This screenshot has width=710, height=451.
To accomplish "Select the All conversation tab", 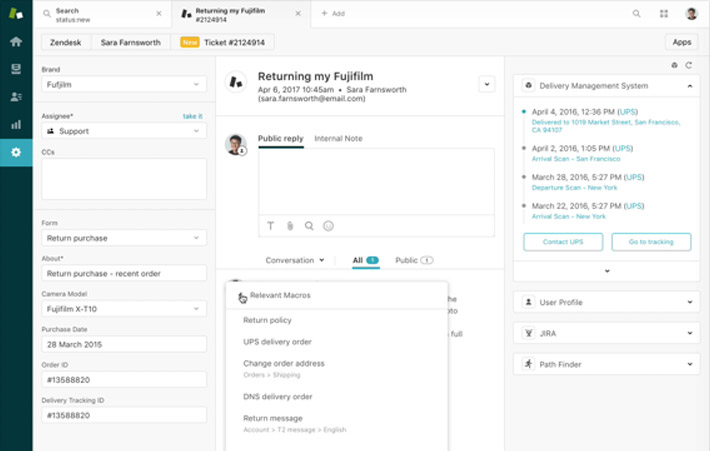I will (x=365, y=260).
